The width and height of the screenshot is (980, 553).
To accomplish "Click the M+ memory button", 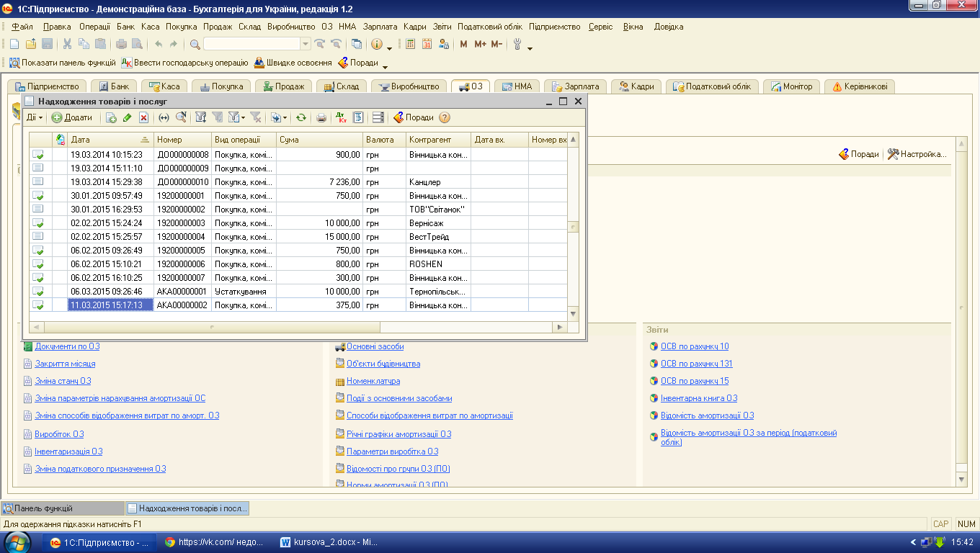I will coord(481,44).
